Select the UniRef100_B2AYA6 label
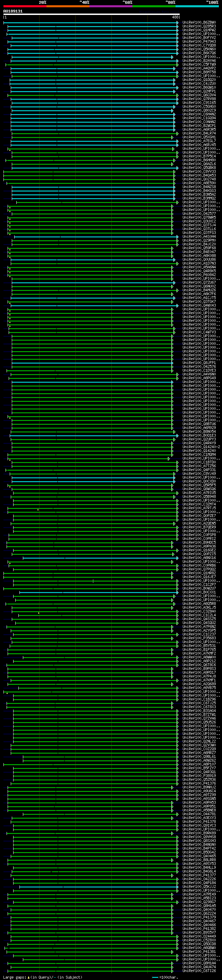This screenshot has width=222, height=980. [x=199, y=60]
